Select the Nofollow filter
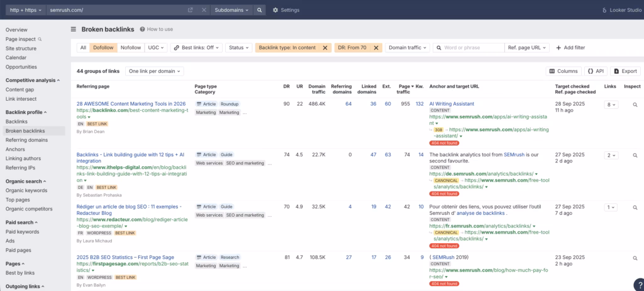Screen dimensions: 644x291 click(131, 48)
